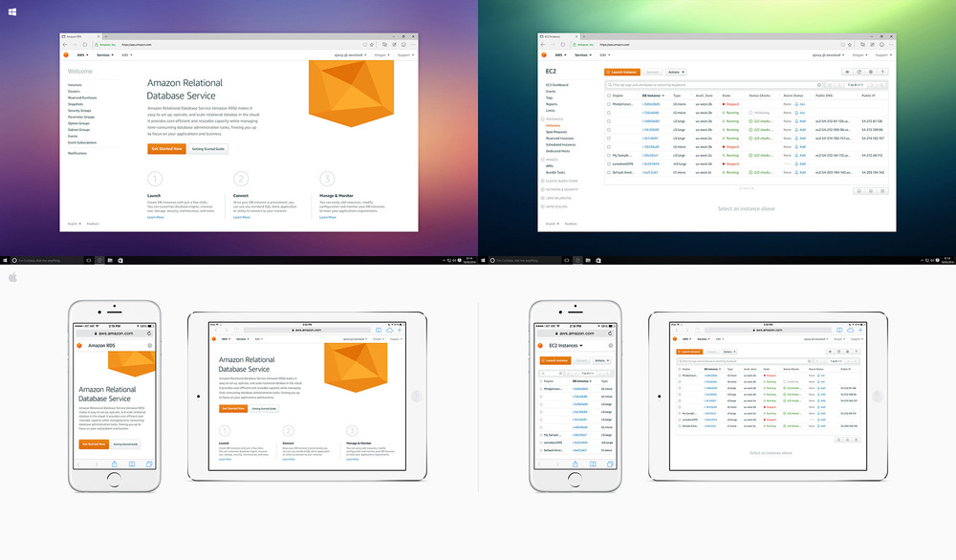This screenshot has width=956, height=560.
Task: Select the My Sample row checkbox on the EC2 iPad
Action: [680, 413]
